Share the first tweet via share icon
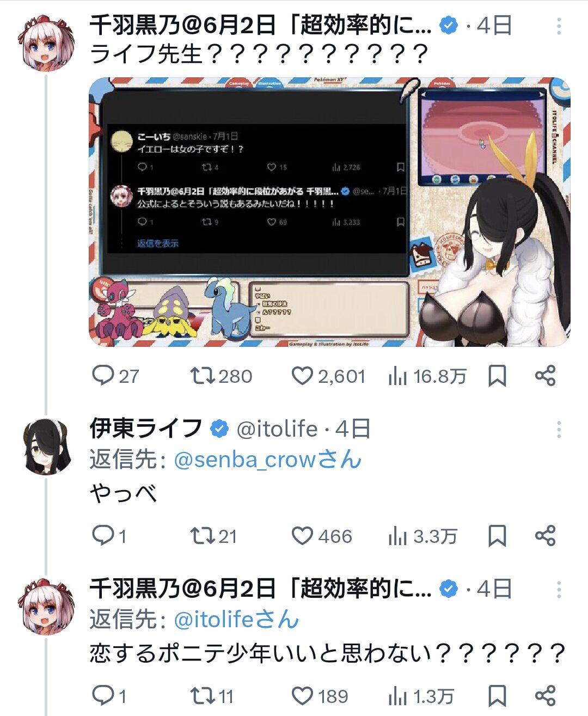 pos(545,376)
